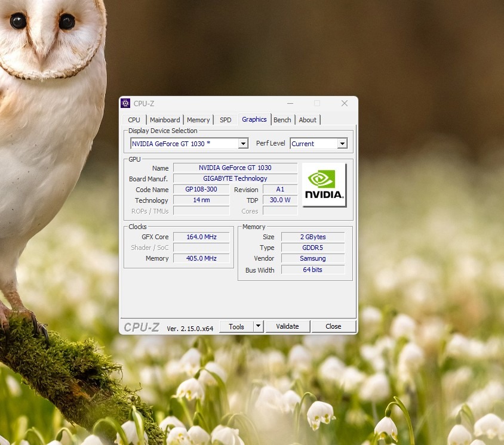Image resolution: width=504 pixels, height=445 pixels.
Task: Select the SPD tab
Action: click(226, 120)
